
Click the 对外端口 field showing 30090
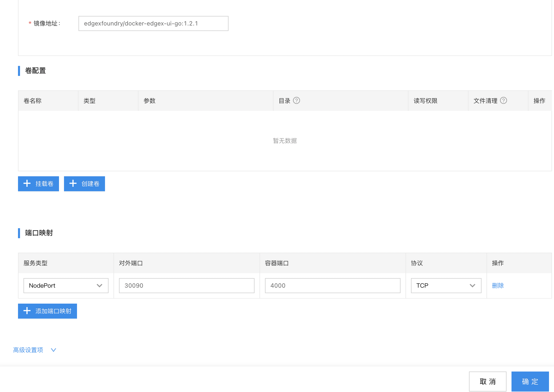[186, 286]
